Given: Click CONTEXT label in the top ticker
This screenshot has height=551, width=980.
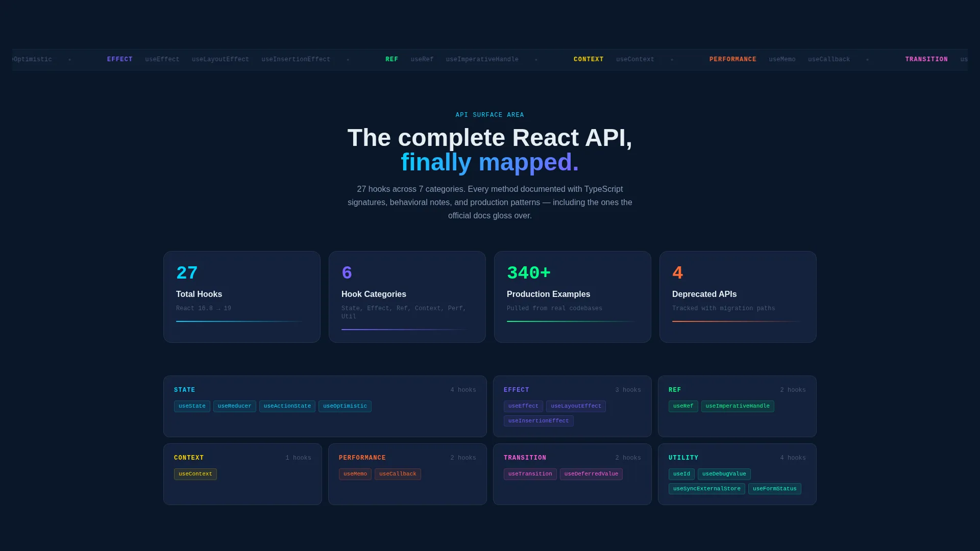Looking at the screenshot, I should coord(589,59).
